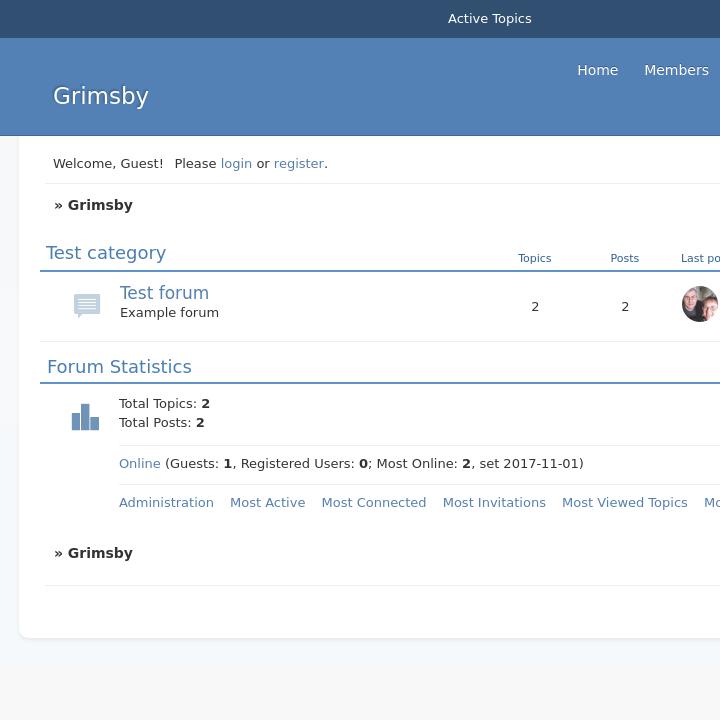Click the login link
This screenshot has width=720, height=720.
coord(236,163)
